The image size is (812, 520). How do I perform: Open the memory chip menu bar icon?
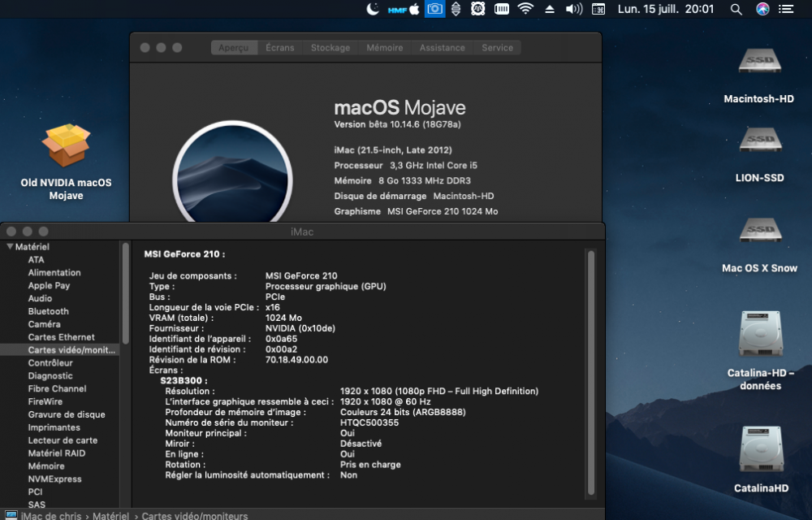[501, 9]
